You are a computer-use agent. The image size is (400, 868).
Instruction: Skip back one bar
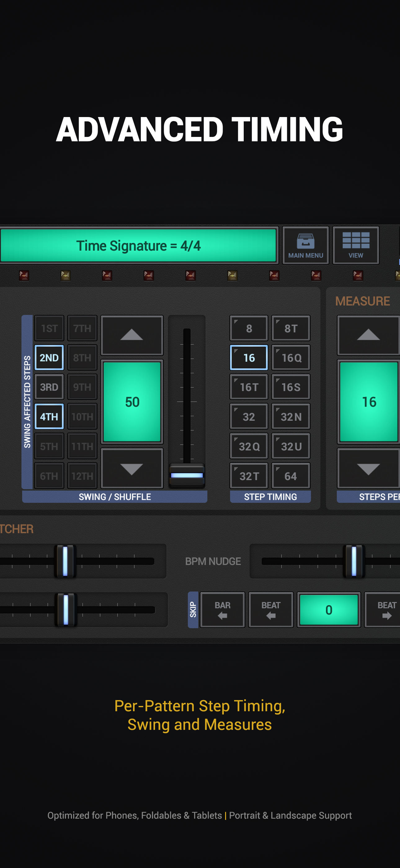tap(222, 609)
